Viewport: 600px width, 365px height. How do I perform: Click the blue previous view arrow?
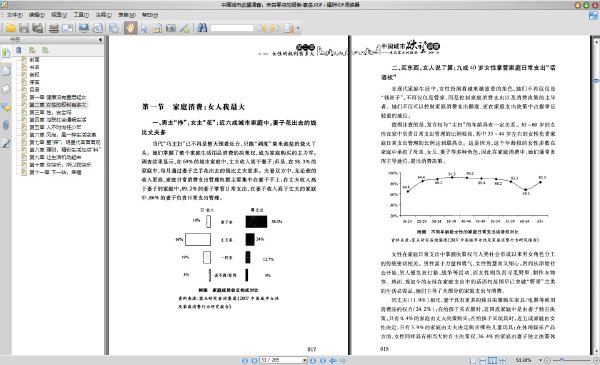click(333, 360)
